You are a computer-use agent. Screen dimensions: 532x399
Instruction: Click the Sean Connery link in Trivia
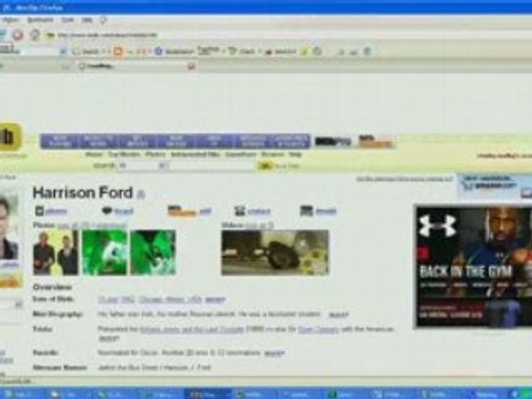[x=318, y=329]
